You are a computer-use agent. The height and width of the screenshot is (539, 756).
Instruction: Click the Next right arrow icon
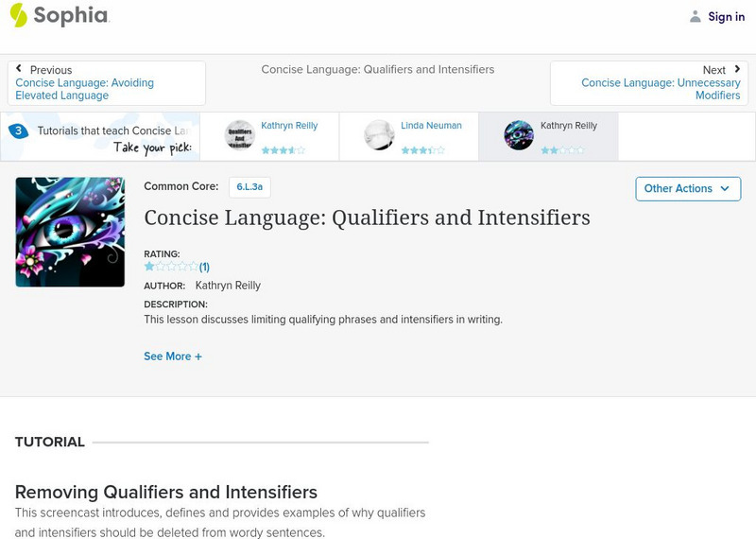click(737, 69)
